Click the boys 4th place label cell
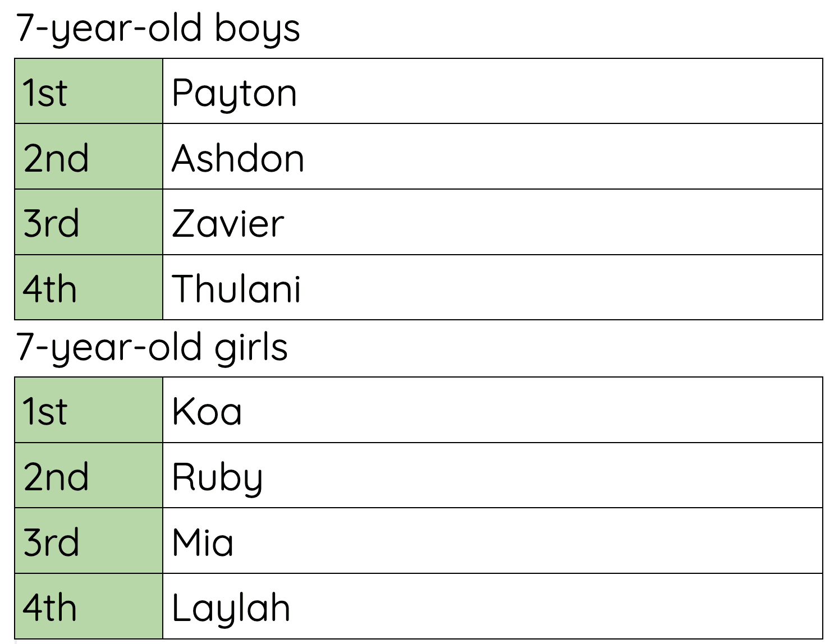The width and height of the screenshot is (825, 644). (89, 287)
